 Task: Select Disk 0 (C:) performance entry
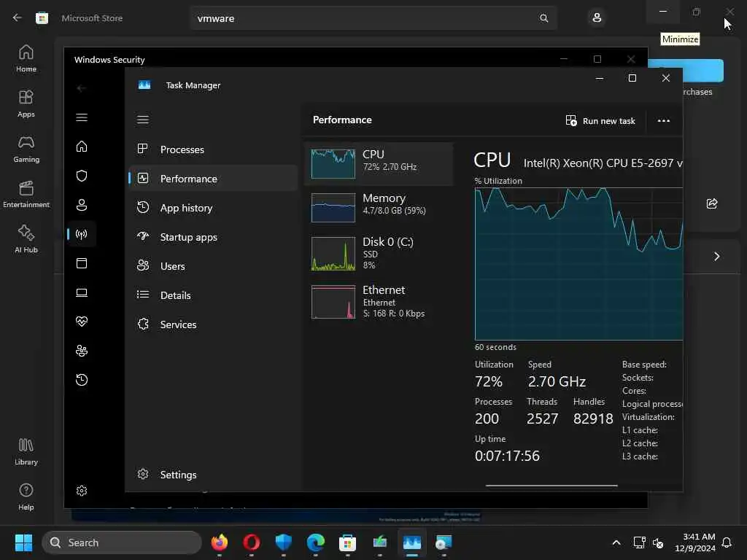(379, 253)
